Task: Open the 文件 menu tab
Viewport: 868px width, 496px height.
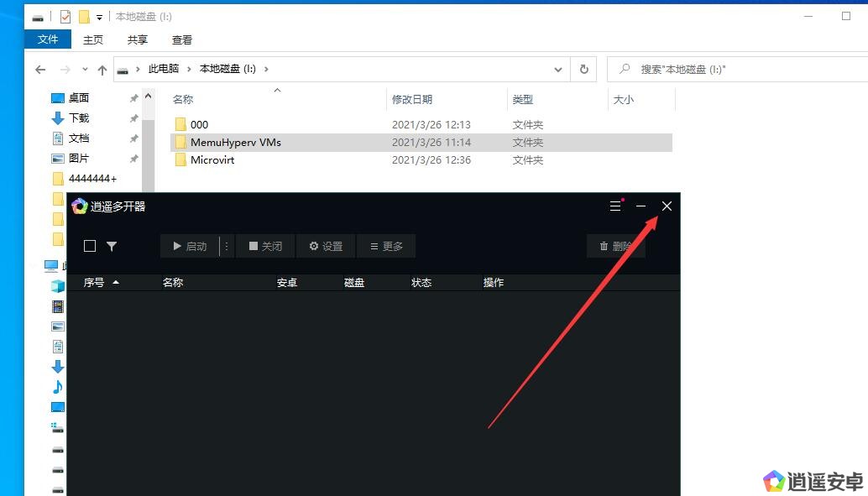Action: (48, 39)
